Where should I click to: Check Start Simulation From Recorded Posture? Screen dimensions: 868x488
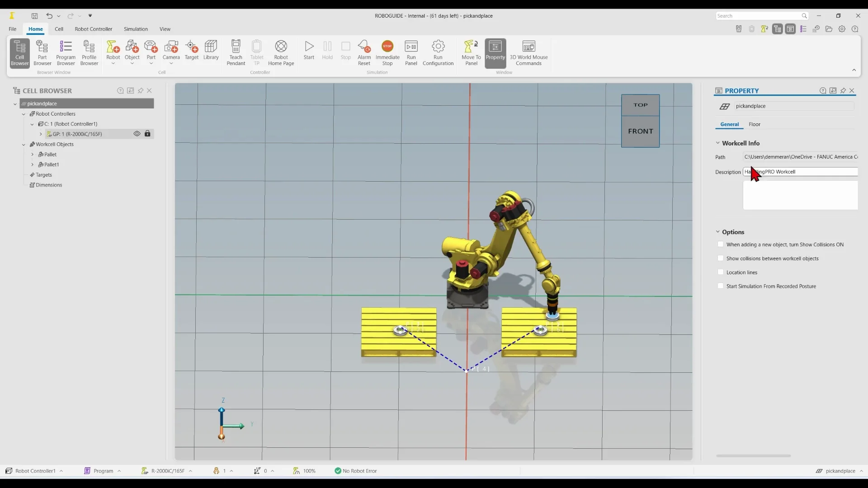tap(721, 286)
